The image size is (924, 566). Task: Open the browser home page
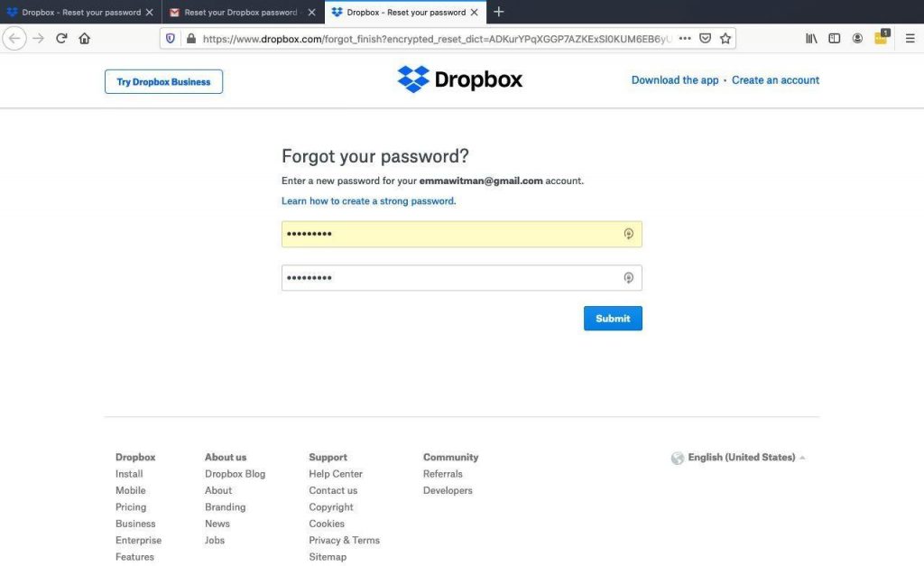(84, 39)
